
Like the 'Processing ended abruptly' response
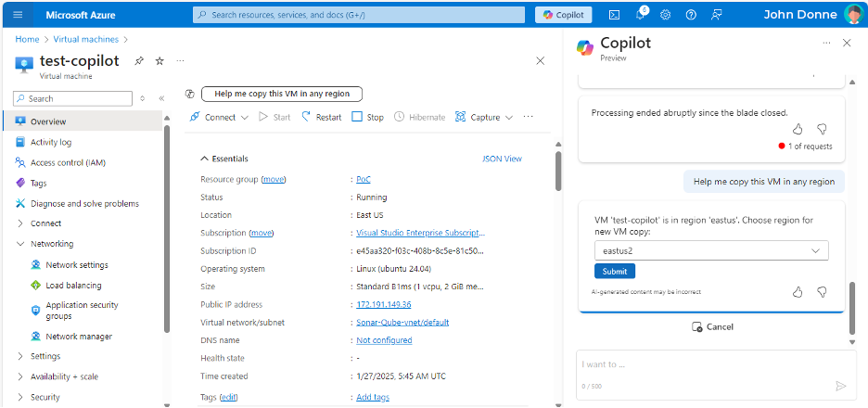798,129
